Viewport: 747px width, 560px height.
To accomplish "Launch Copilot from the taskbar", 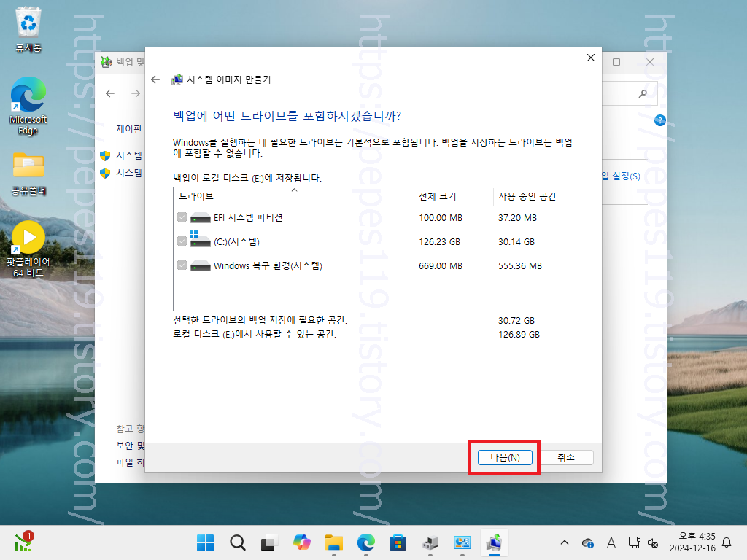I will [301, 542].
